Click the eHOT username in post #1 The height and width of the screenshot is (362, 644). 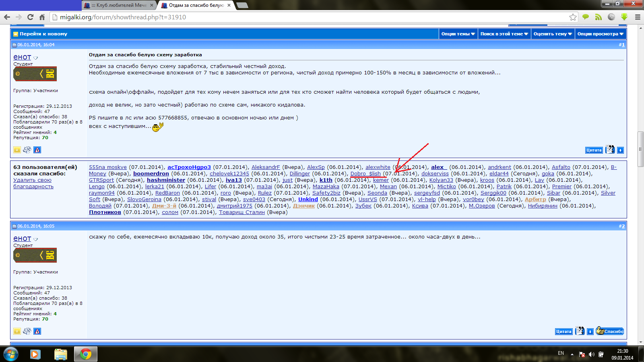22,58
